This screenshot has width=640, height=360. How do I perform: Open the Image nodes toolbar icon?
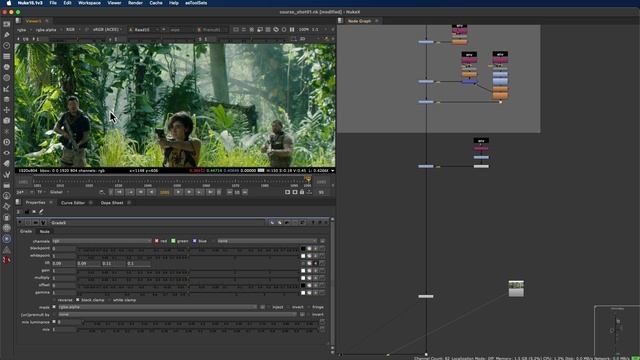(x=7, y=24)
